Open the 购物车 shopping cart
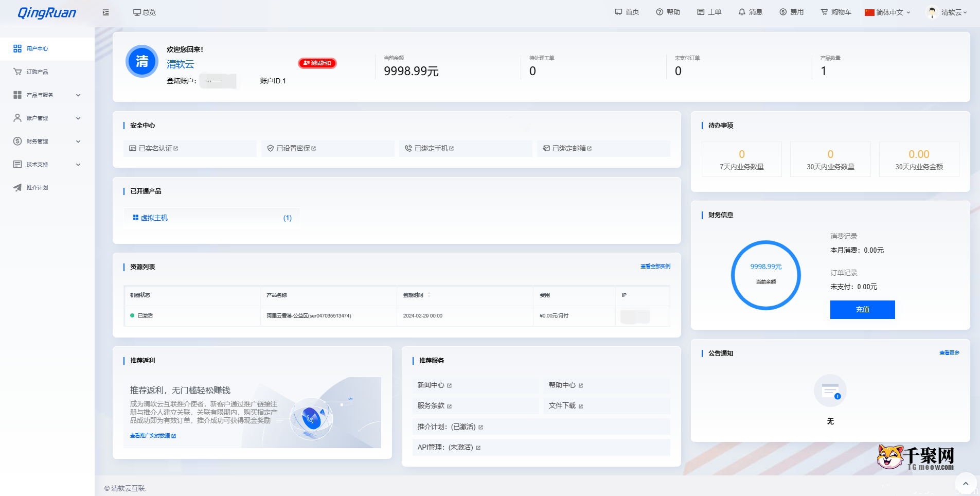This screenshot has width=980, height=496. (x=836, y=12)
